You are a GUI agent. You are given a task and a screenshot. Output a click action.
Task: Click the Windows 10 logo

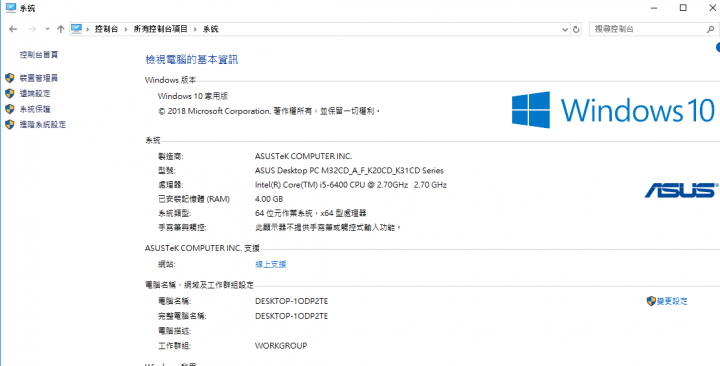[613, 110]
